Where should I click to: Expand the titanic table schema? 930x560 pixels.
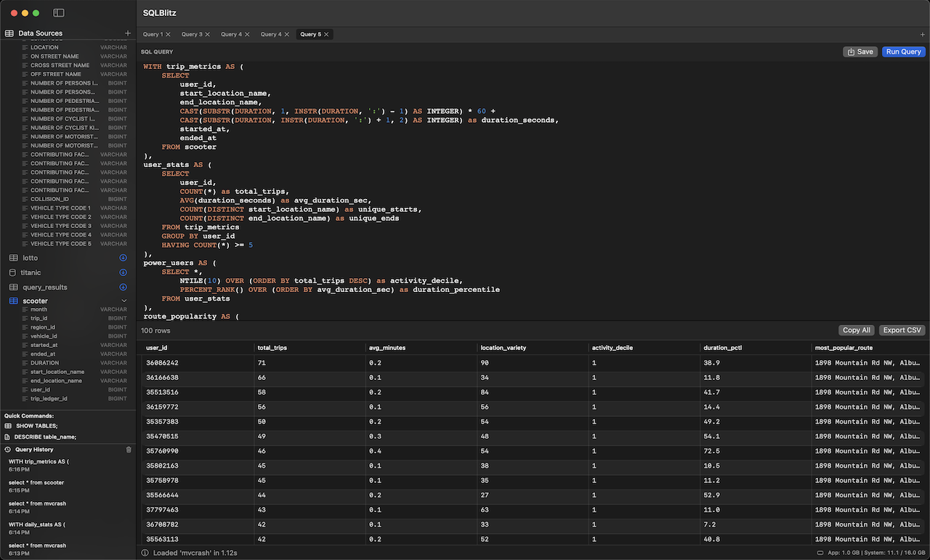(x=33, y=272)
